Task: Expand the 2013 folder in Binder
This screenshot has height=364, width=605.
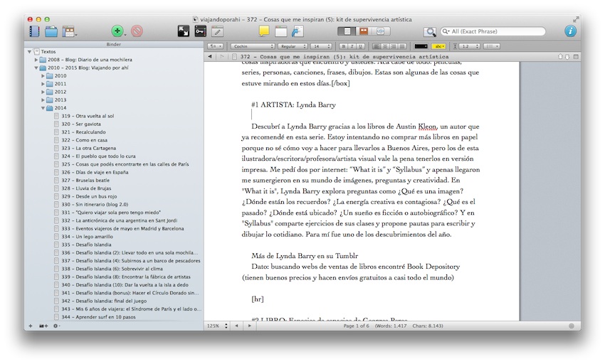Action: pyautogui.click(x=43, y=100)
